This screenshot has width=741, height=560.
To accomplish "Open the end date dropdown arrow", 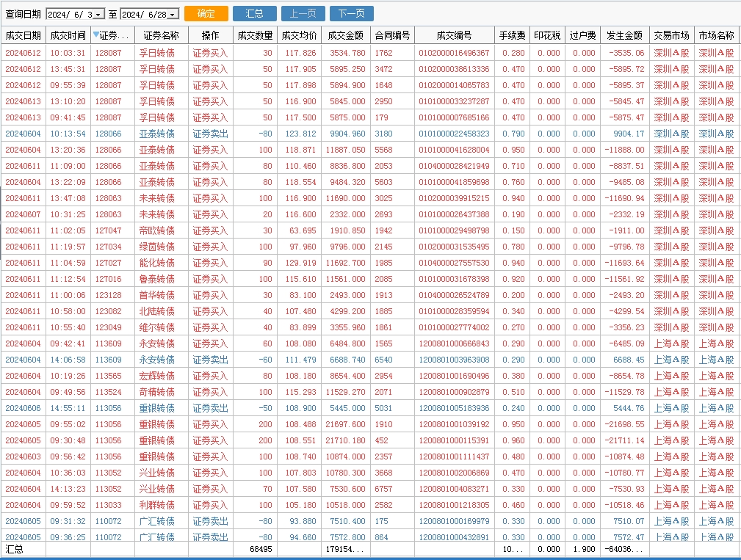I will [x=173, y=15].
